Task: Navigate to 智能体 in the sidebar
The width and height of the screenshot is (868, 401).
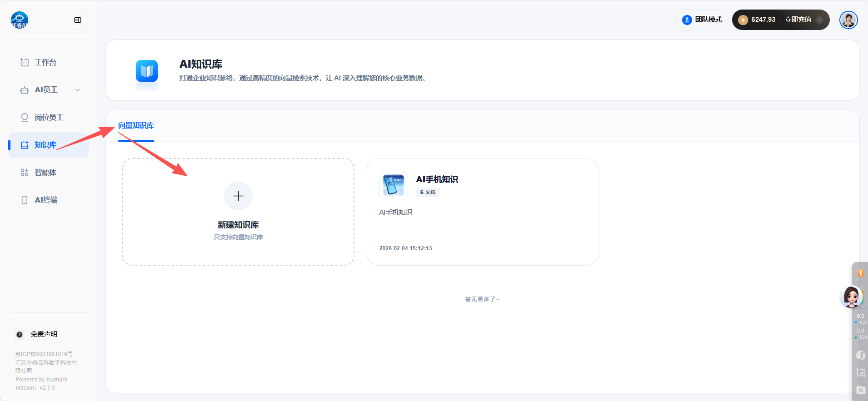Action: coord(45,173)
